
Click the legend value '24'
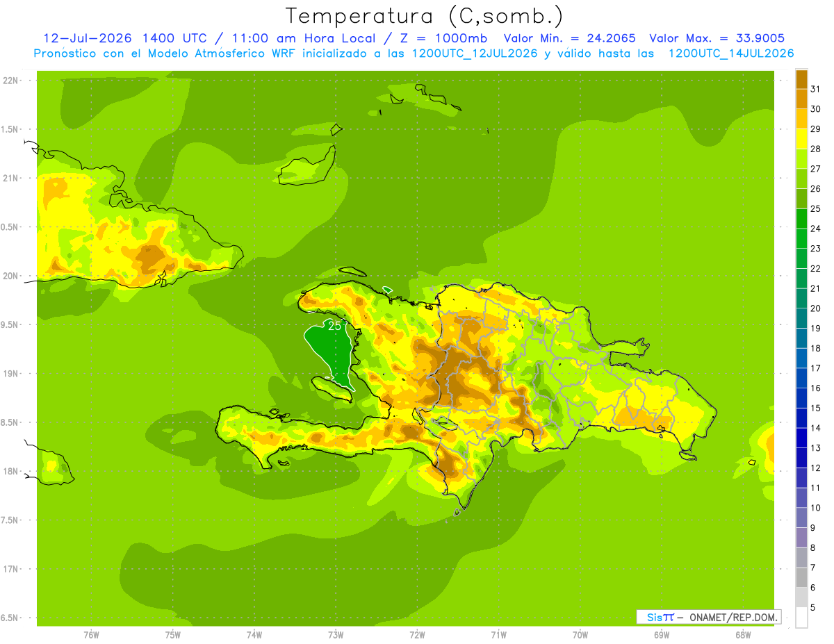tap(816, 228)
